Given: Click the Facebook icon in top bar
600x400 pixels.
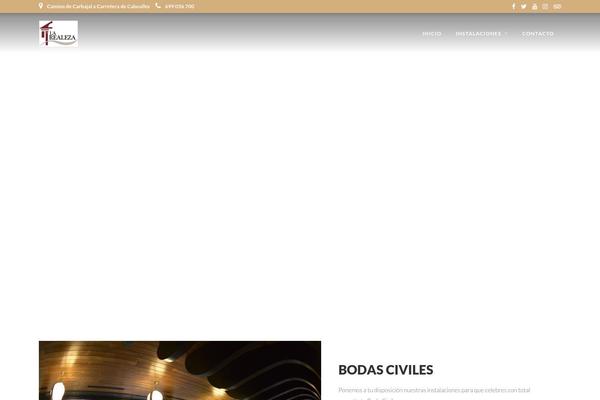Looking at the screenshot, I should [x=514, y=7].
